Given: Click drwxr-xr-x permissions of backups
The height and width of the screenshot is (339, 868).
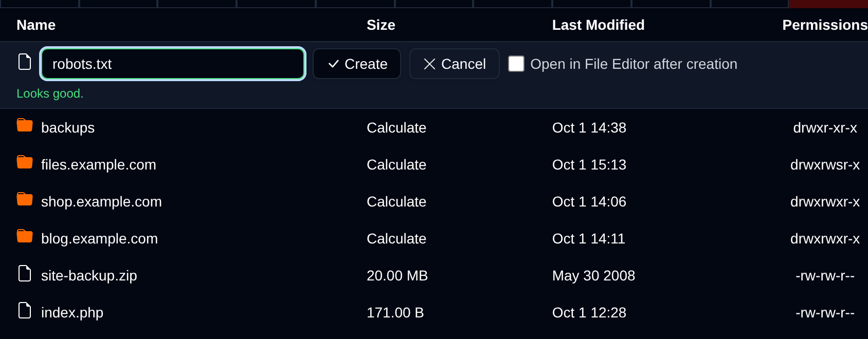Looking at the screenshot, I should pos(825,128).
